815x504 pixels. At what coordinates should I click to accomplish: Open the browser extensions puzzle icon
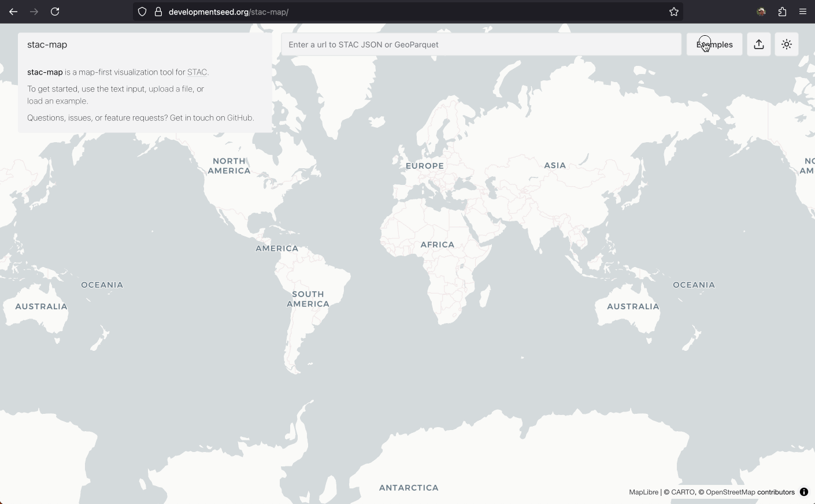pyautogui.click(x=782, y=12)
